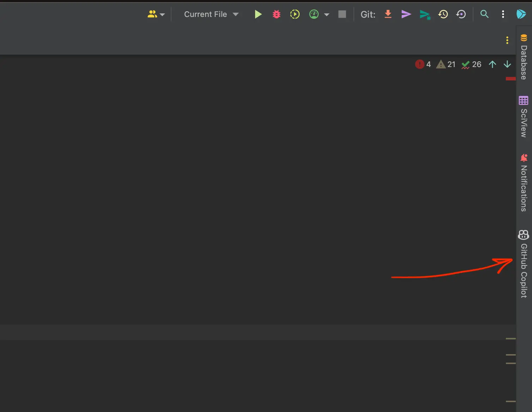
Task: Open Search Everywhere magnifier
Action: (485, 14)
